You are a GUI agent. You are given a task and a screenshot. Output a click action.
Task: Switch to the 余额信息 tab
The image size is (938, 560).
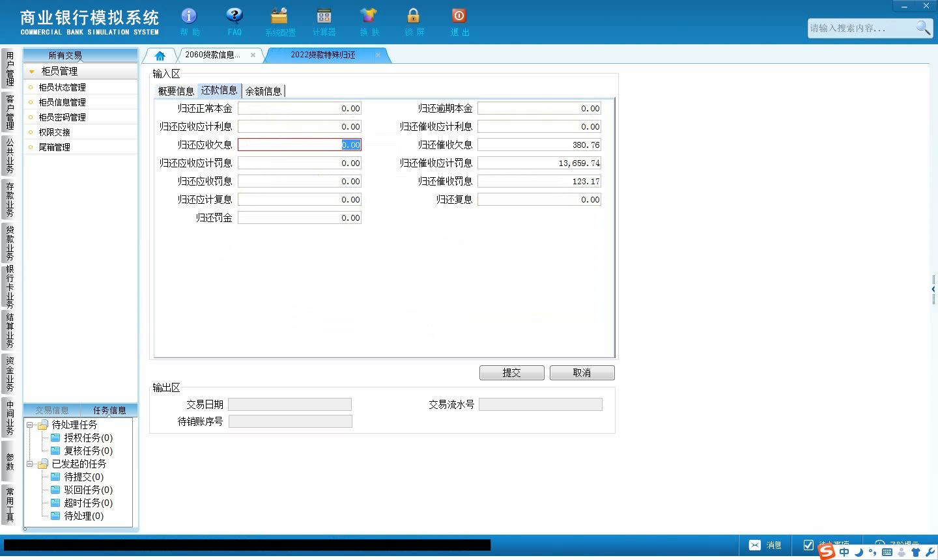pos(263,91)
